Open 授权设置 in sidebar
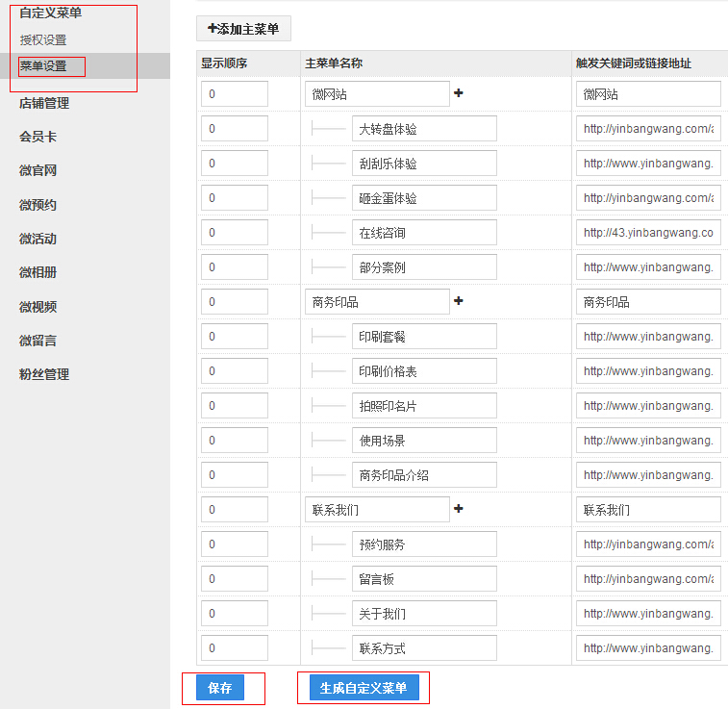 point(43,40)
